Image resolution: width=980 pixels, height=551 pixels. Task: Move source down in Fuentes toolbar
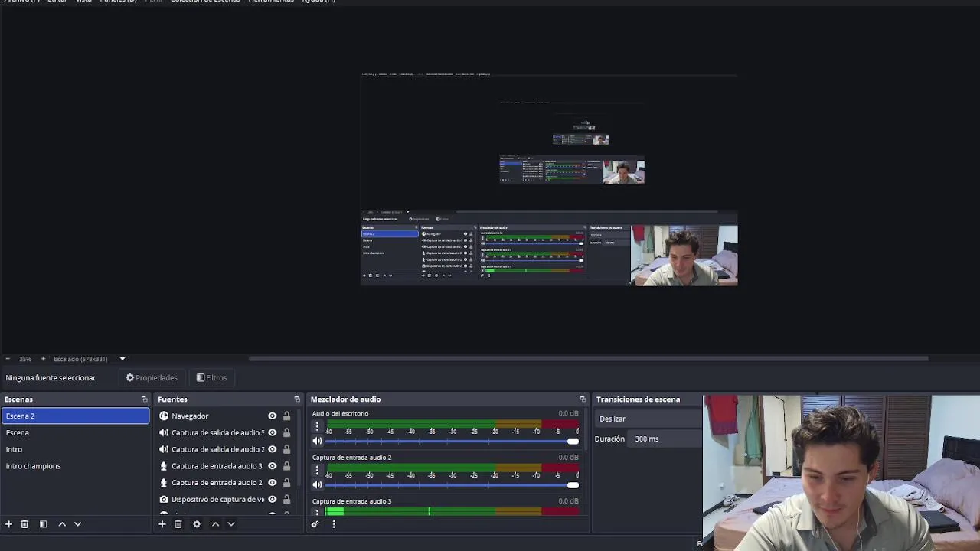pyautogui.click(x=230, y=524)
